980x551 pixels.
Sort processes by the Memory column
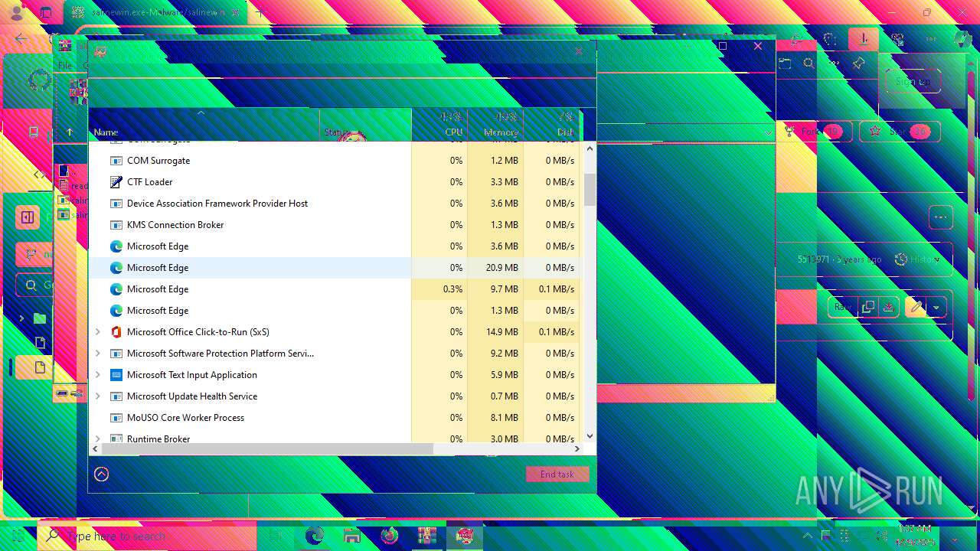tap(495, 126)
